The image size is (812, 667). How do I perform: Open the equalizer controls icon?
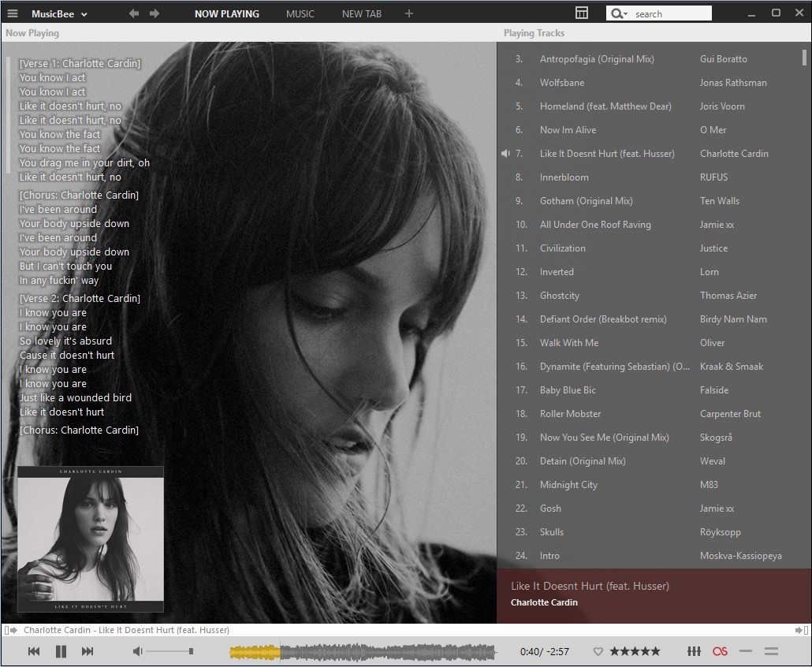pyautogui.click(x=694, y=651)
